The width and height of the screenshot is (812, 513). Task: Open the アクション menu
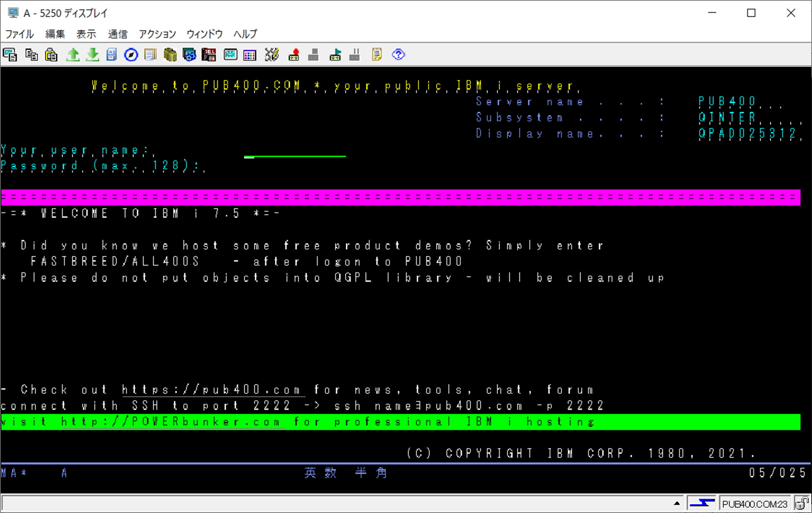point(156,34)
